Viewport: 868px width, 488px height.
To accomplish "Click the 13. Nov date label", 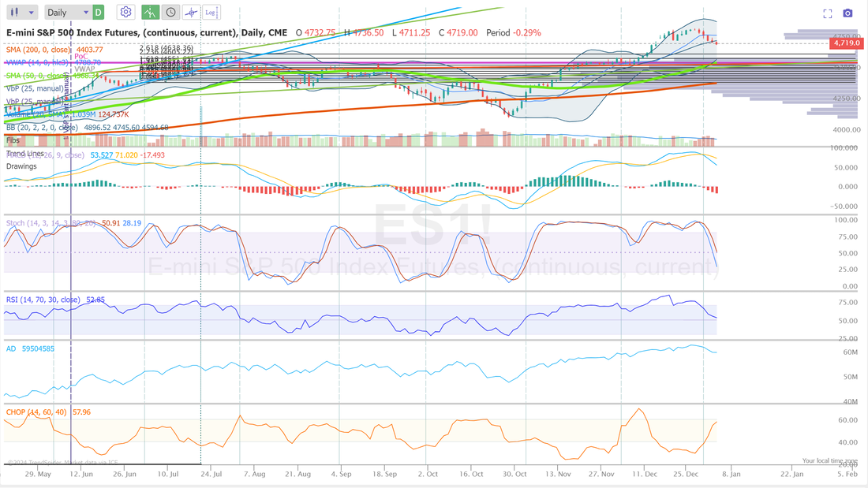I will pyautogui.click(x=558, y=474).
